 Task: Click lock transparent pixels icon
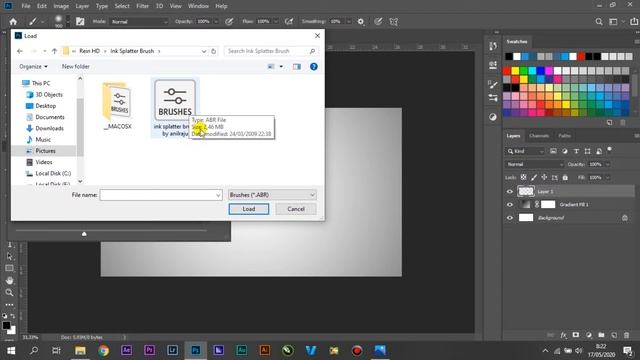point(523,178)
